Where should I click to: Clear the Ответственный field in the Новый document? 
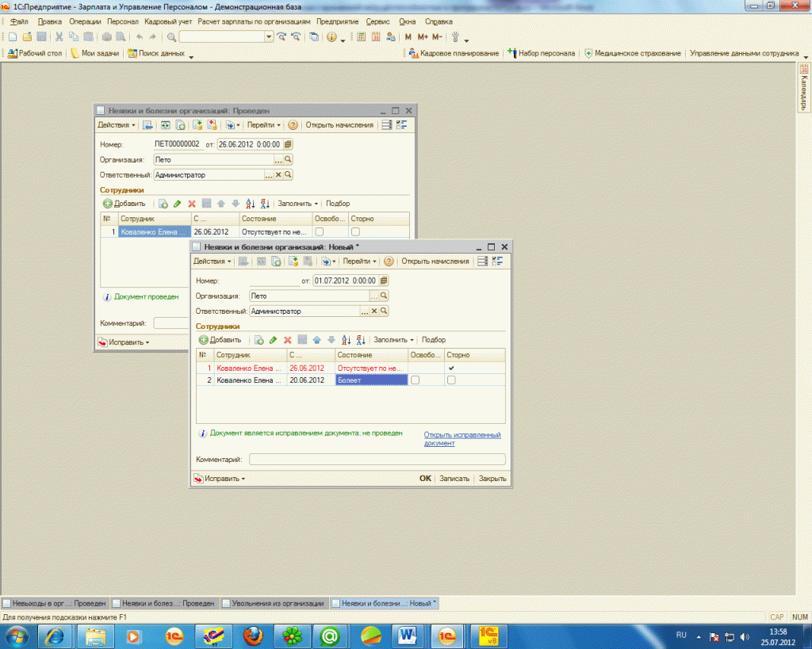tap(375, 311)
